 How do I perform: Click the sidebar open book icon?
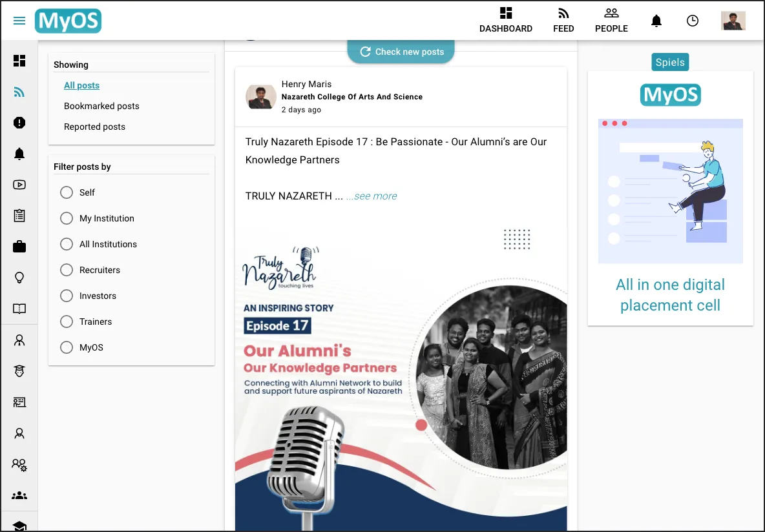[19, 309]
